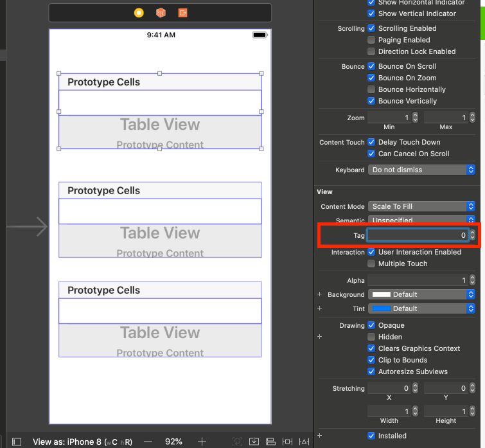Toggle the document outline button
Viewport: 485px width, 448px height.
tap(17, 442)
